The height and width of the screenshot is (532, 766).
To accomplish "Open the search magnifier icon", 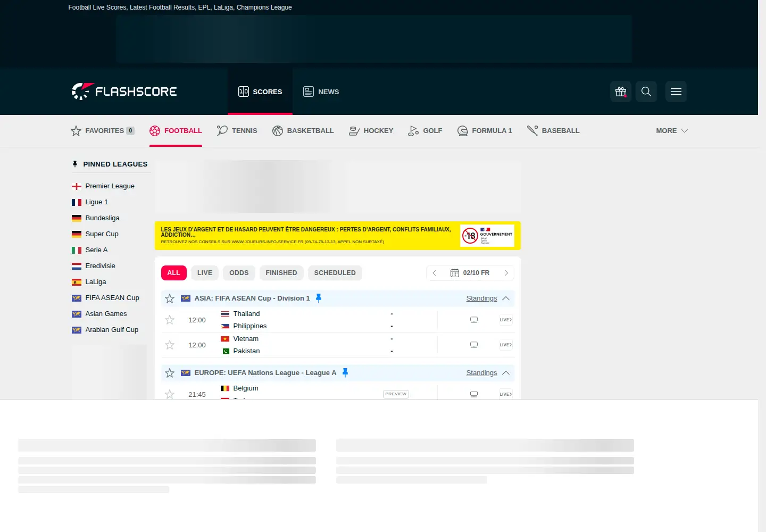I will coord(646,92).
